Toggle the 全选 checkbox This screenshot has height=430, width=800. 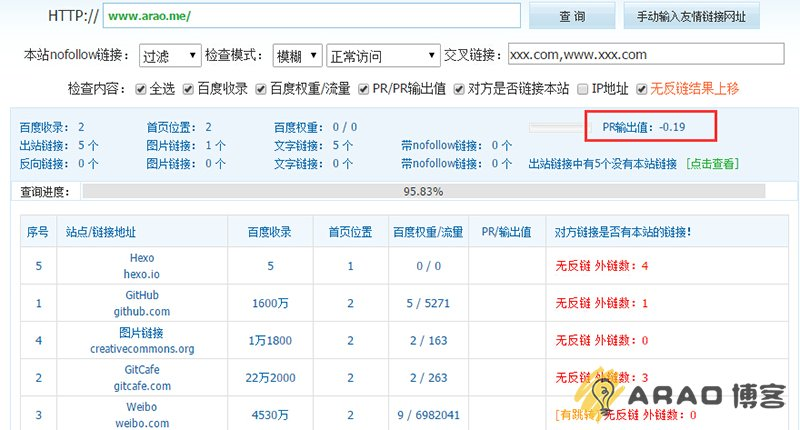(x=140, y=89)
